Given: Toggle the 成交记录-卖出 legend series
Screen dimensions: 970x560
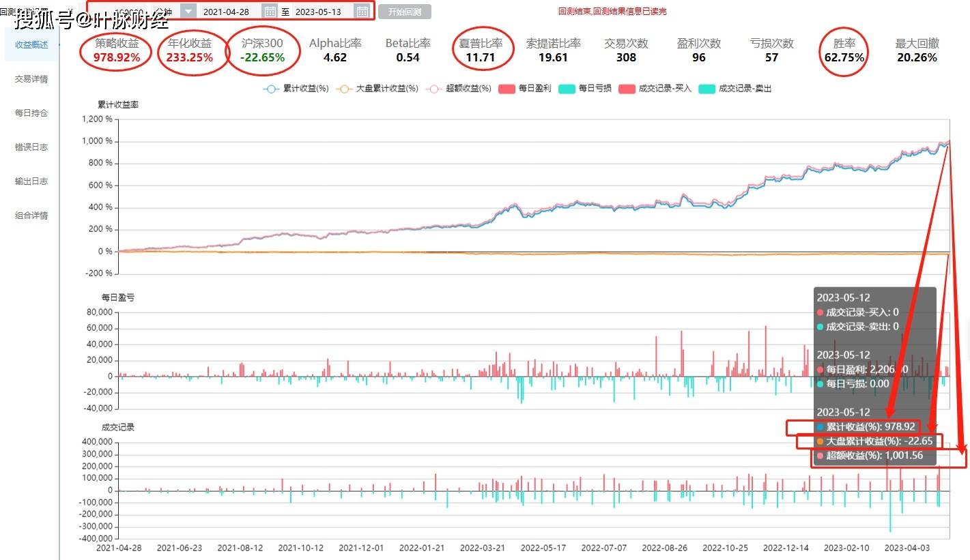Looking at the screenshot, I should (x=735, y=89).
